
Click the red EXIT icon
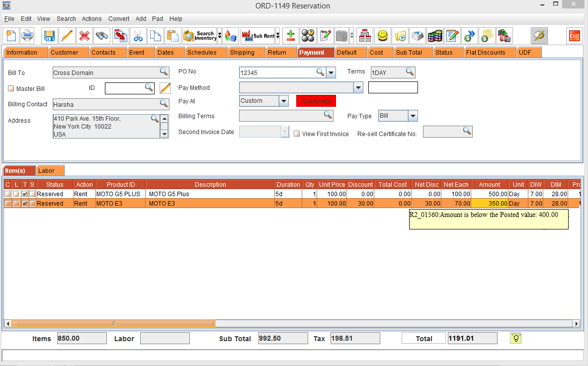pos(574,36)
